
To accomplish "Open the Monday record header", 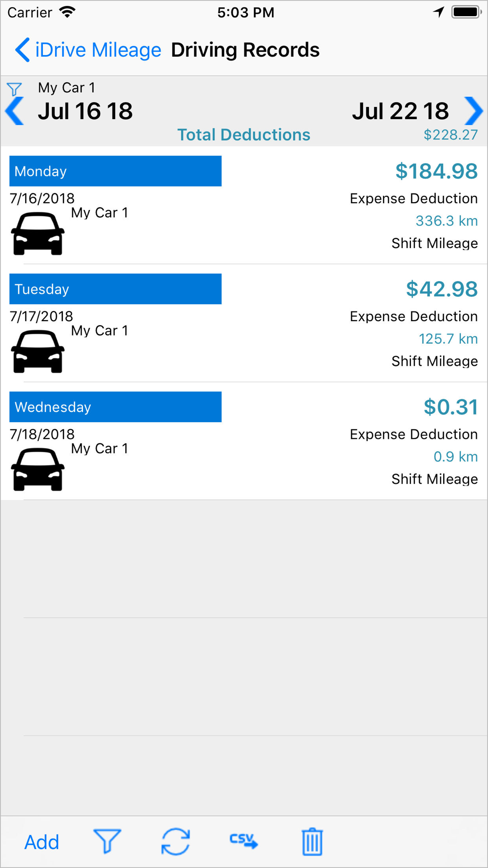I will click(115, 171).
